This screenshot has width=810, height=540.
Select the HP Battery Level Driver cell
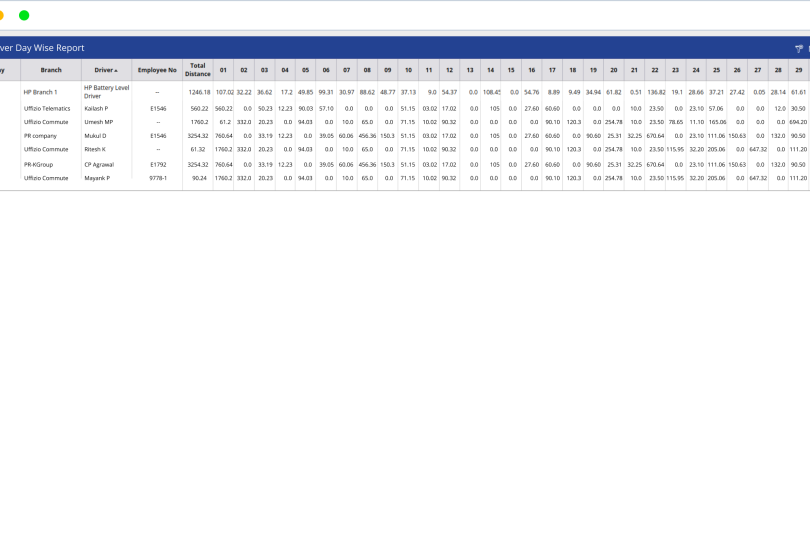(x=106, y=92)
